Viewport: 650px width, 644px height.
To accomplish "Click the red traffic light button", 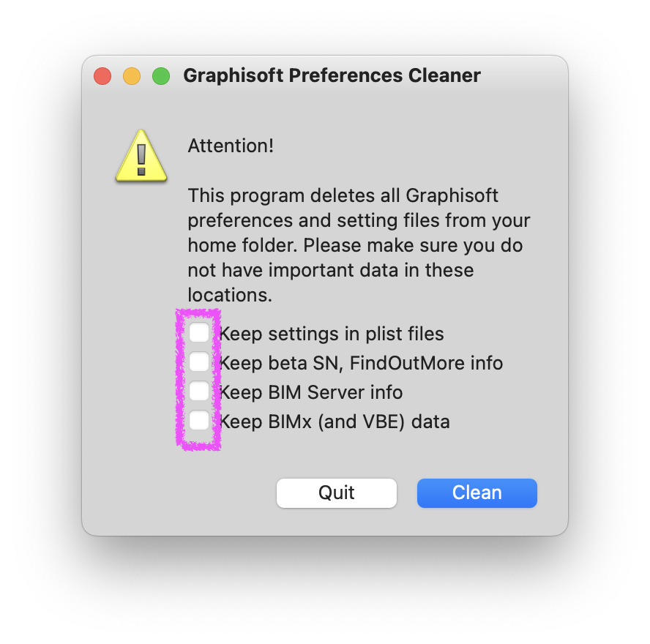I will point(102,75).
